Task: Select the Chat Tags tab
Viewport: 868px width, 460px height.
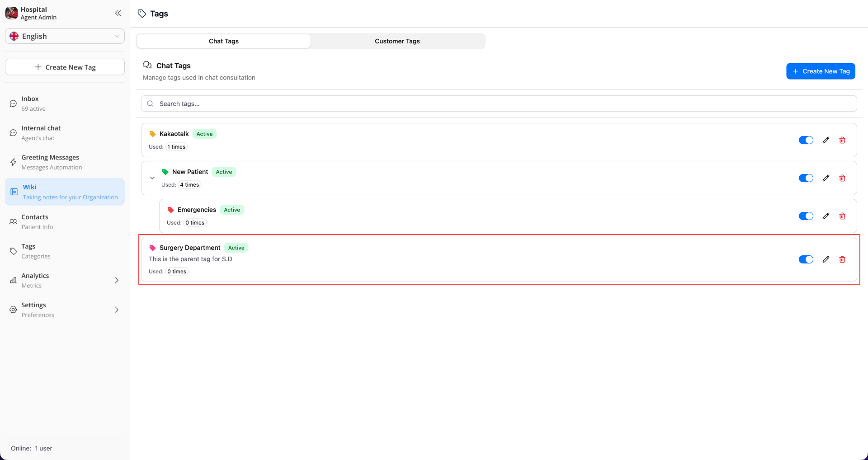Action: [223, 41]
